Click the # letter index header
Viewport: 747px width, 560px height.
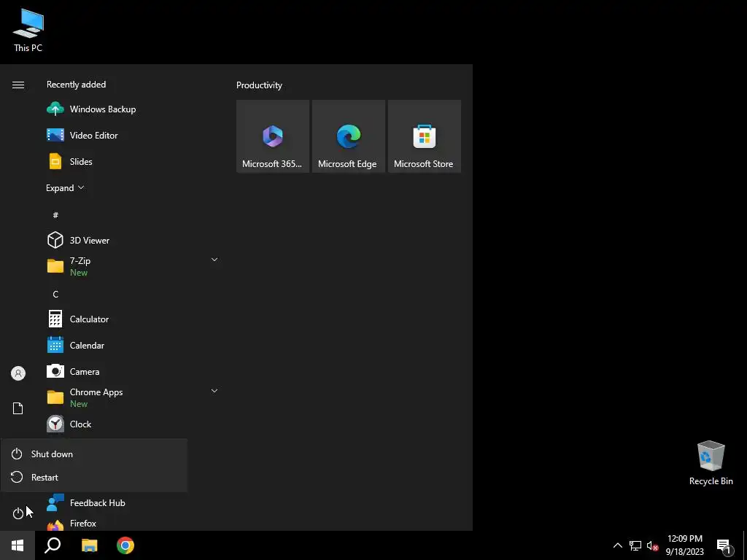pos(55,215)
